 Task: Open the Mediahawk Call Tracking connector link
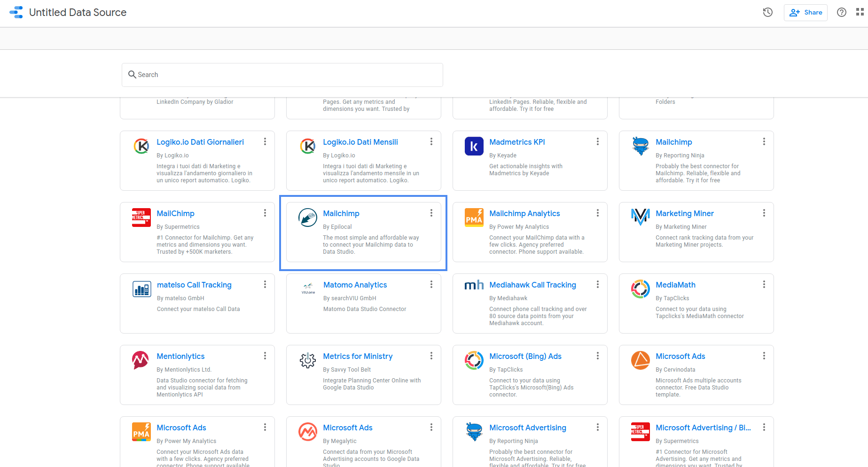click(532, 285)
